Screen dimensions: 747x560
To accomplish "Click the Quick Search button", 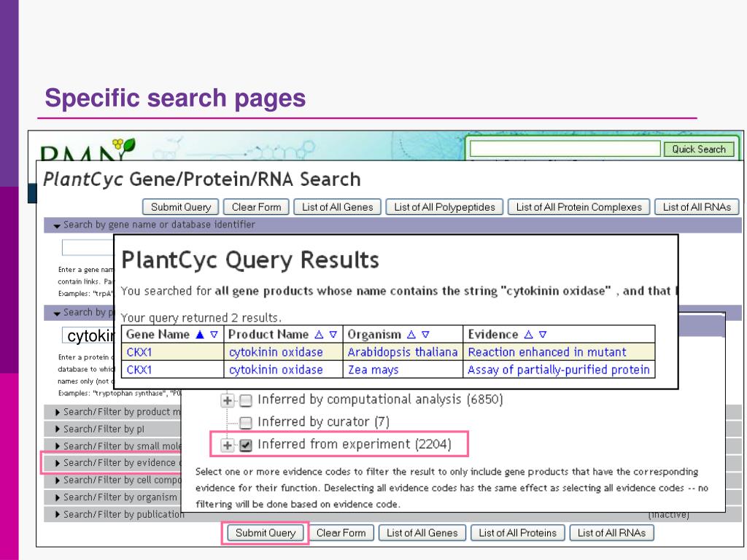I will (698, 149).
